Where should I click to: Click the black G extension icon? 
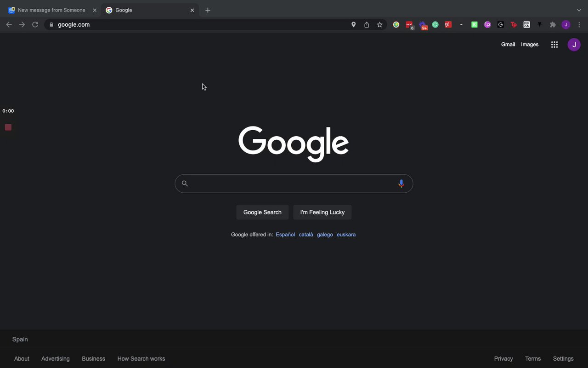point(501,25)
